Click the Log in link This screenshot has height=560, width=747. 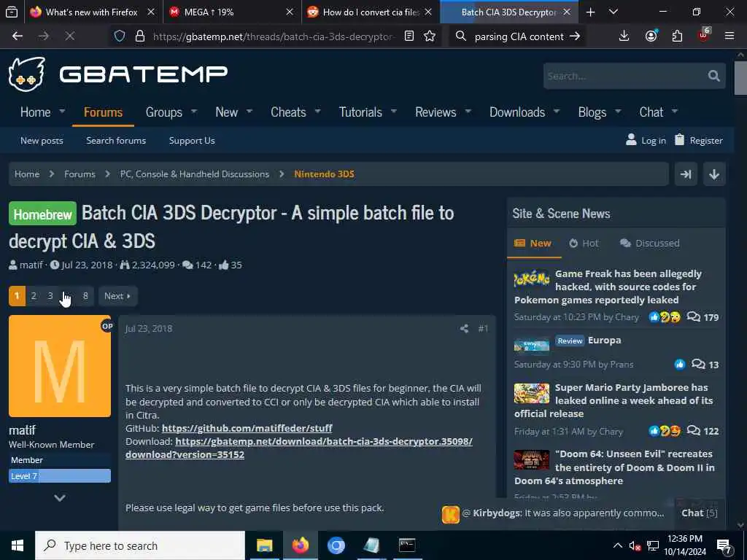click(646, 140)
